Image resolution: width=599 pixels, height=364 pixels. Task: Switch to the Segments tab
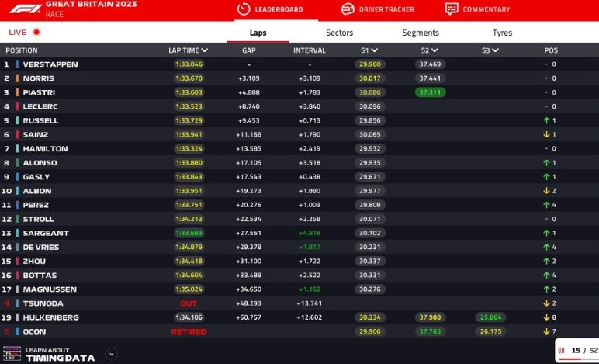pos(421,33)
